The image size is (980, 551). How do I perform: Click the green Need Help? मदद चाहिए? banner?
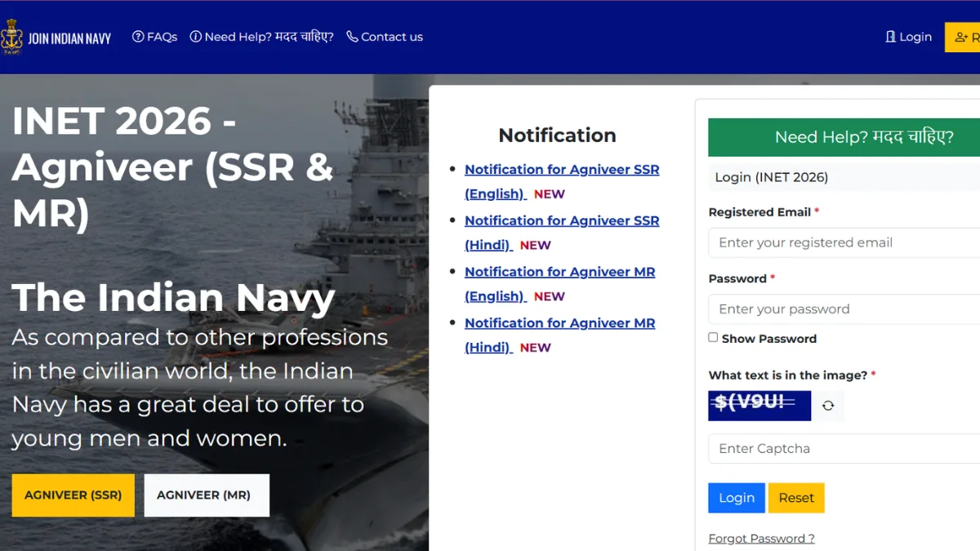844,137
